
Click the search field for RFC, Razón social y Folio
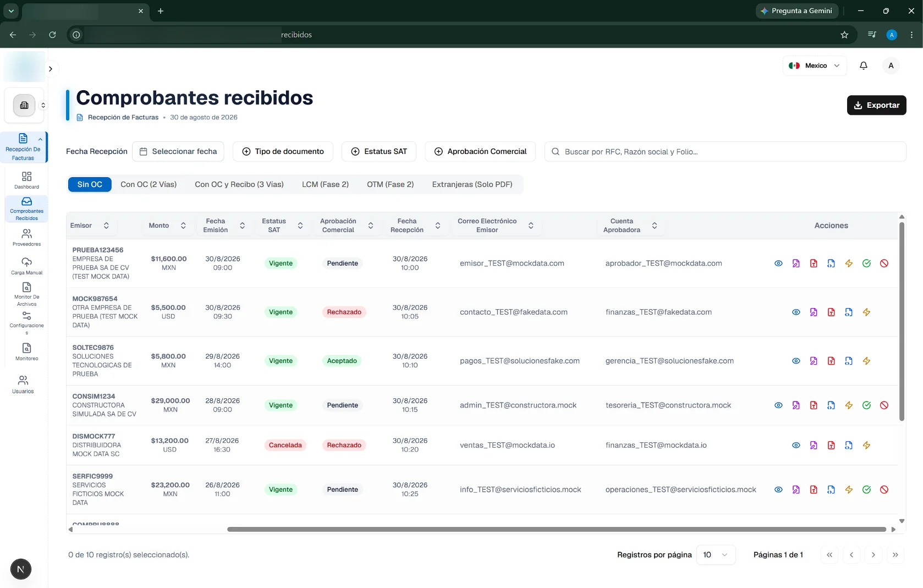(x=726, y=152)
